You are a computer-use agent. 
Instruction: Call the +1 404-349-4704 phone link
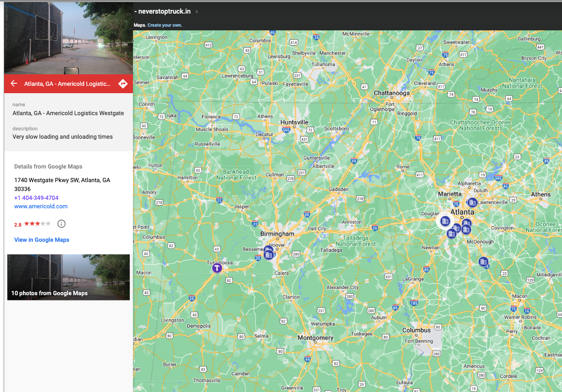click(x=36, y=198)
